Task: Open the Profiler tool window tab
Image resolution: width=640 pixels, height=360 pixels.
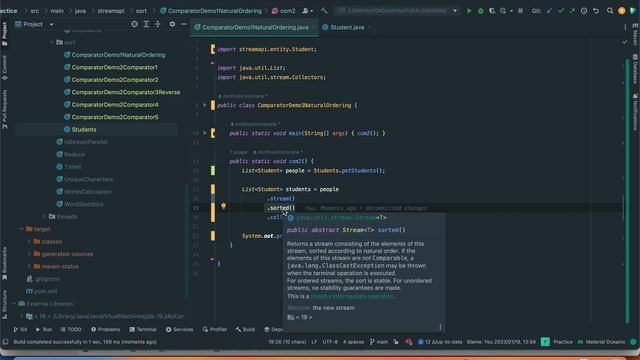Action: click(x=215, y=329)
